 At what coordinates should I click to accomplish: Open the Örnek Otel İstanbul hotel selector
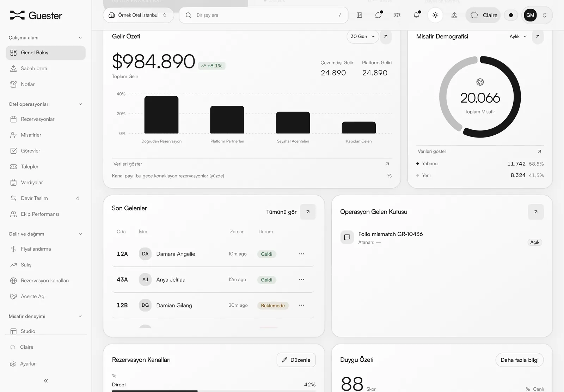[138, 15]
